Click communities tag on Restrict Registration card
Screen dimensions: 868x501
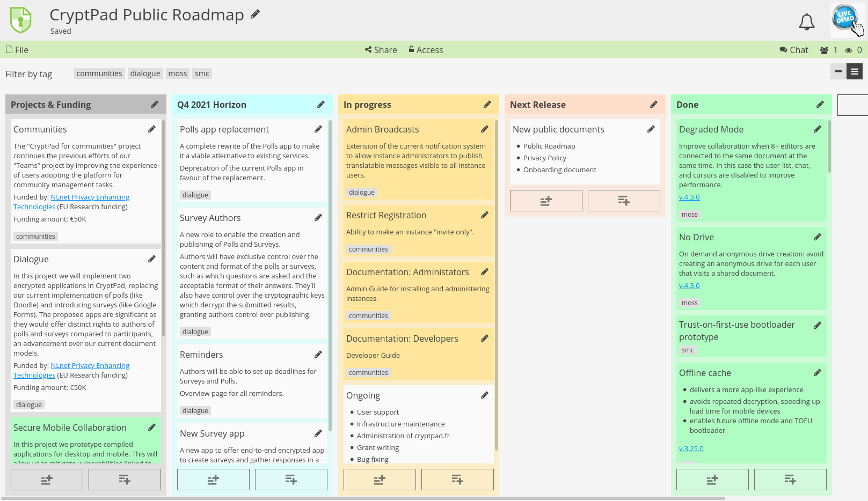tap(368, 249)
